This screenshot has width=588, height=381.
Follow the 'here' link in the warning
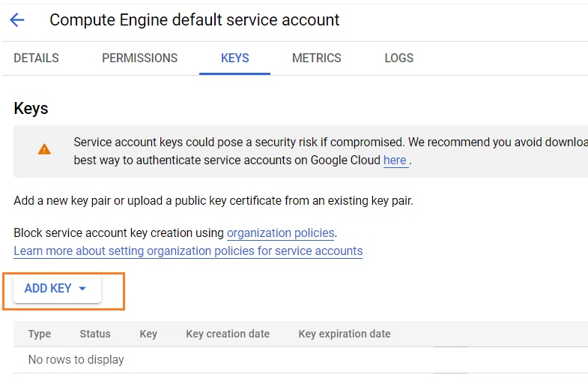click(395, 160)
